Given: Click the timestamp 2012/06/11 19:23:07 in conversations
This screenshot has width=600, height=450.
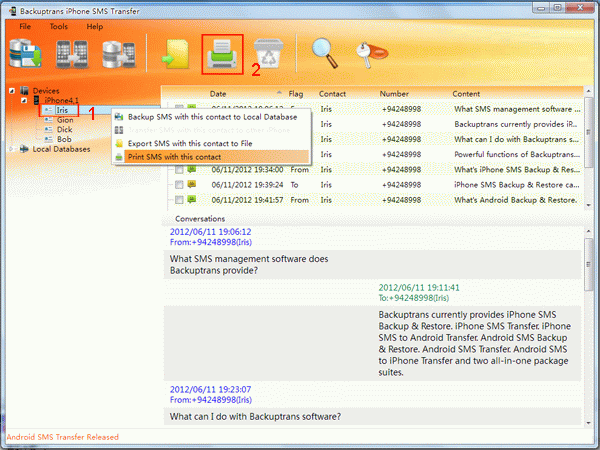Looking at the screenshot, I should coord(210,390).
